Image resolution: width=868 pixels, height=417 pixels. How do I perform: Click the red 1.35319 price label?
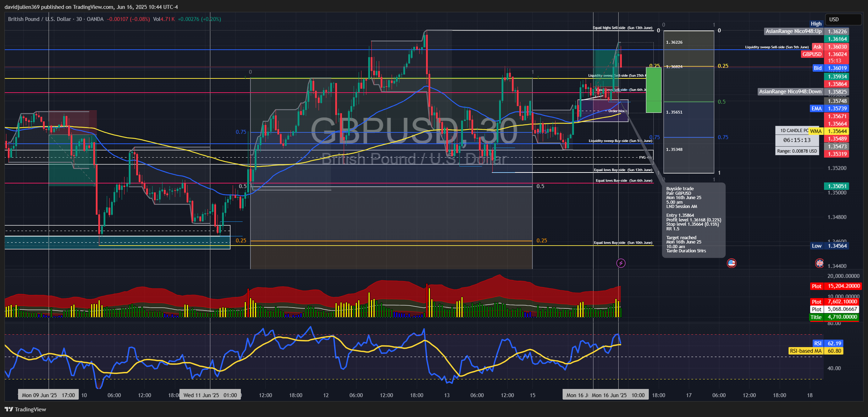click(837, 154)
